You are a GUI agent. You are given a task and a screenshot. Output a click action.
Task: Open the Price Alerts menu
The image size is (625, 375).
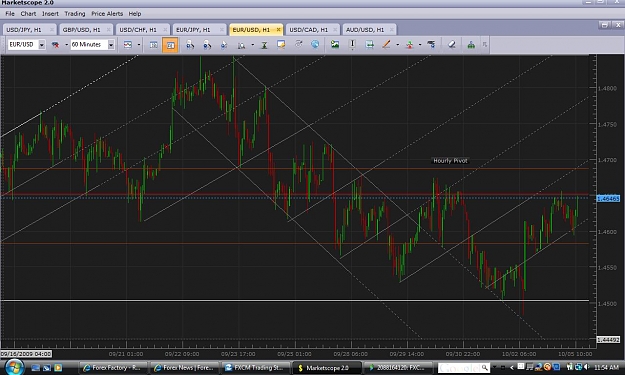click(x=107, y=14)
